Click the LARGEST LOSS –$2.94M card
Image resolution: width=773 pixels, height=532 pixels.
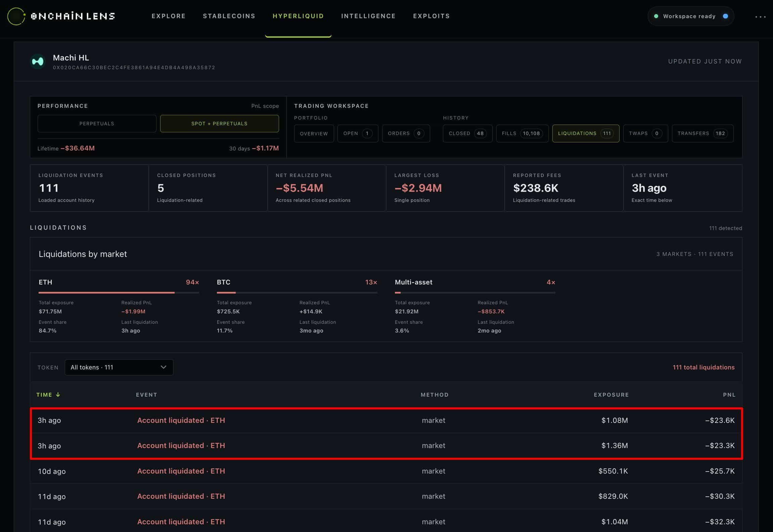coord(445,188)
